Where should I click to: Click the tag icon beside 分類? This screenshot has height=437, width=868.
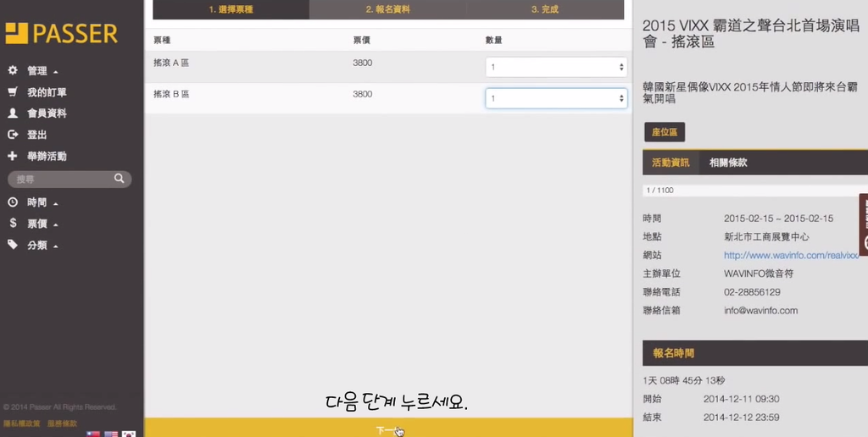click(13, 245)
